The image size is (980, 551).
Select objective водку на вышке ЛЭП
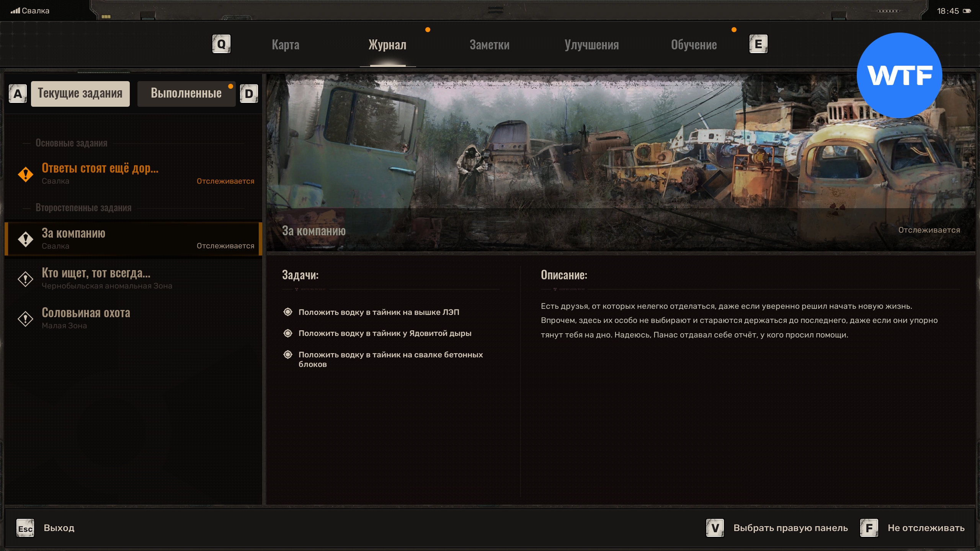(x=378, y=312)
